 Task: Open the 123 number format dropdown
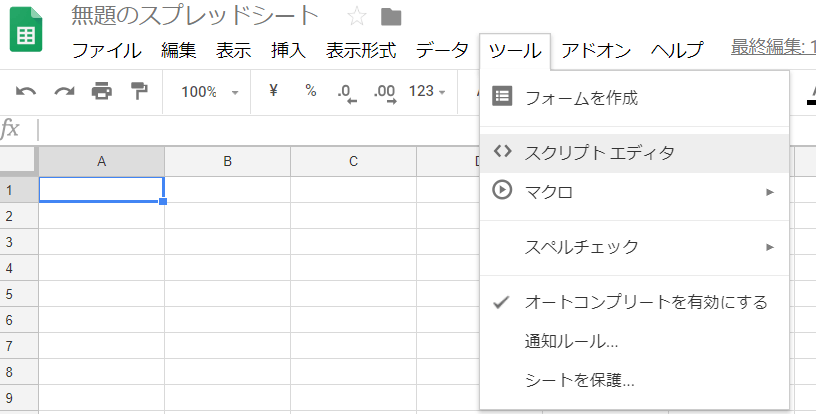click(427, 92)
